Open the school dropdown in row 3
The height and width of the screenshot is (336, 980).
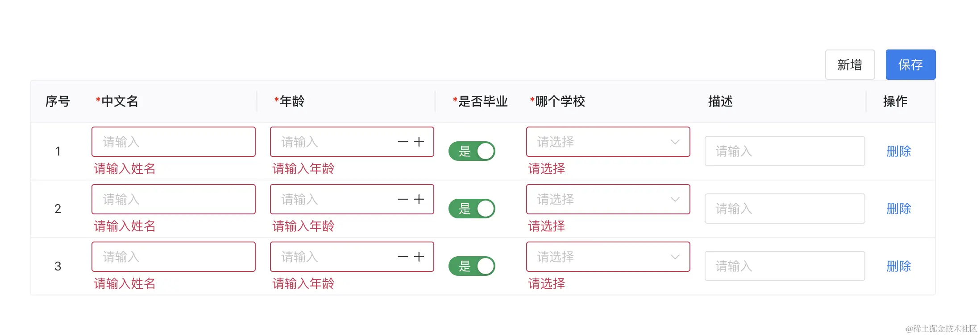tap(608, 257)
